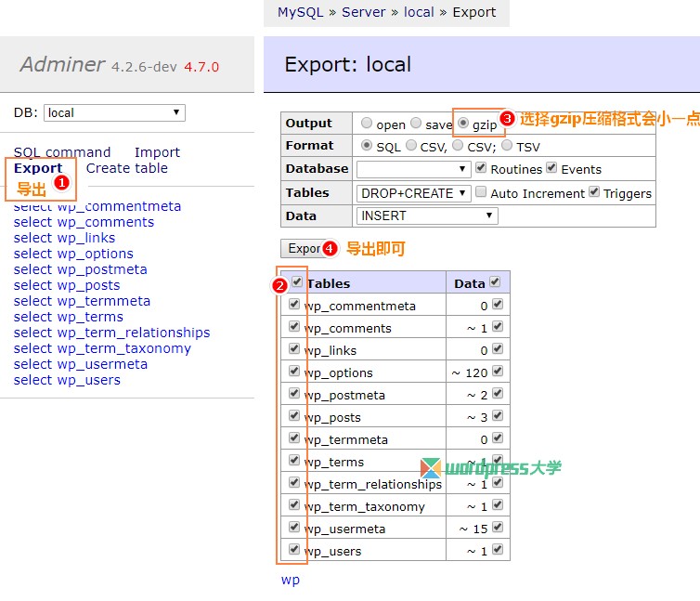Uncheck the wp_posts data checkbox
The height and width of the screenshot is (601, 700).
[498, 415]
